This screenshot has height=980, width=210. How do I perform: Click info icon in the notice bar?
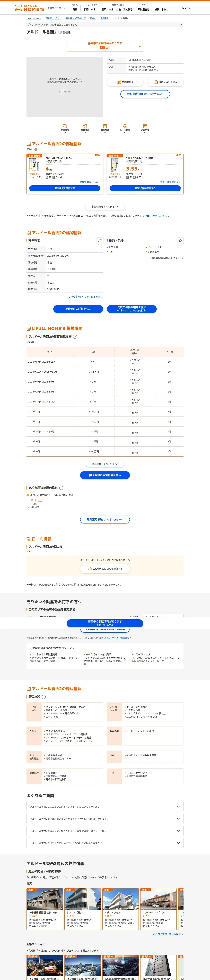(29, 25)
